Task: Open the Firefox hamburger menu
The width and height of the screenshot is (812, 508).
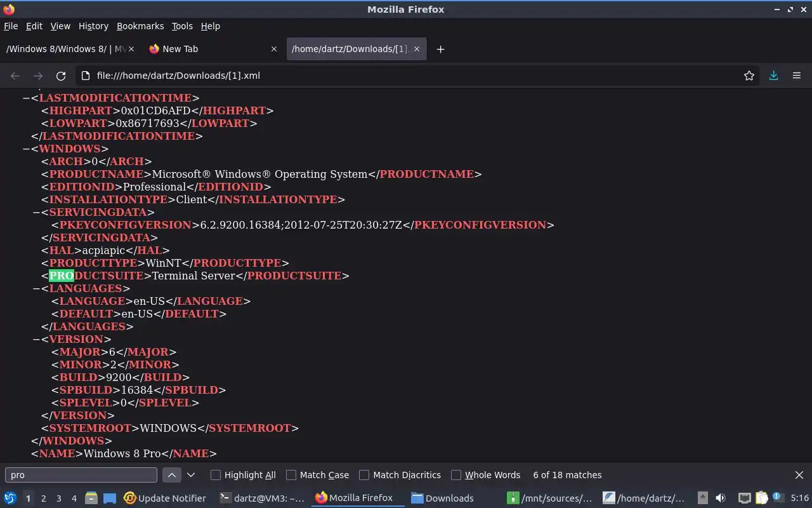Action: pyautogui.click(x=797, y=76)
